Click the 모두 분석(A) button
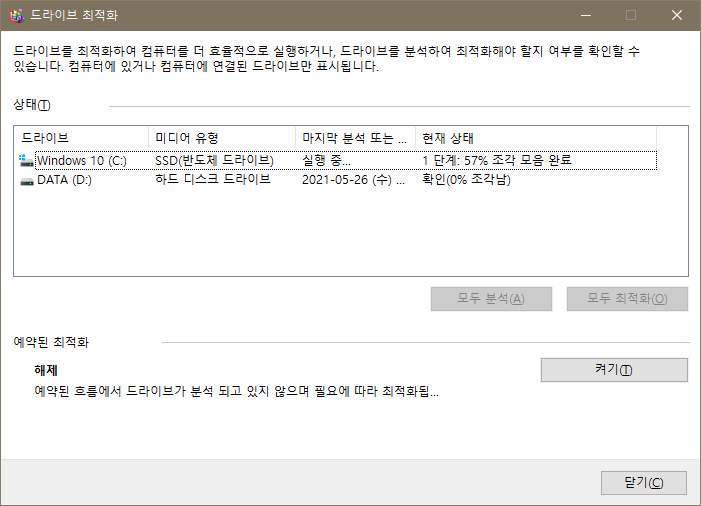701x506 pixels. [x=491, y=299]
